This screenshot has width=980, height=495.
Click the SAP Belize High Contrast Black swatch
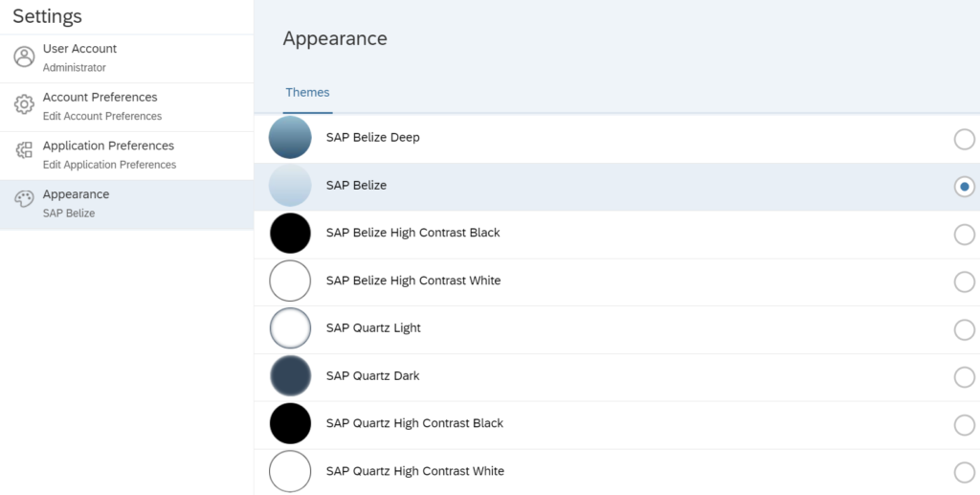[x=290, y=233]
